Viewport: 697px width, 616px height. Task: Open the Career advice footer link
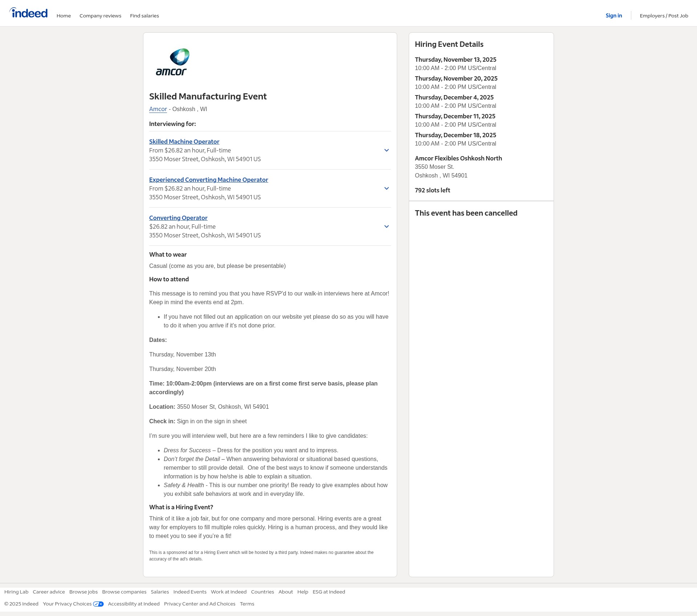[49, 592]
